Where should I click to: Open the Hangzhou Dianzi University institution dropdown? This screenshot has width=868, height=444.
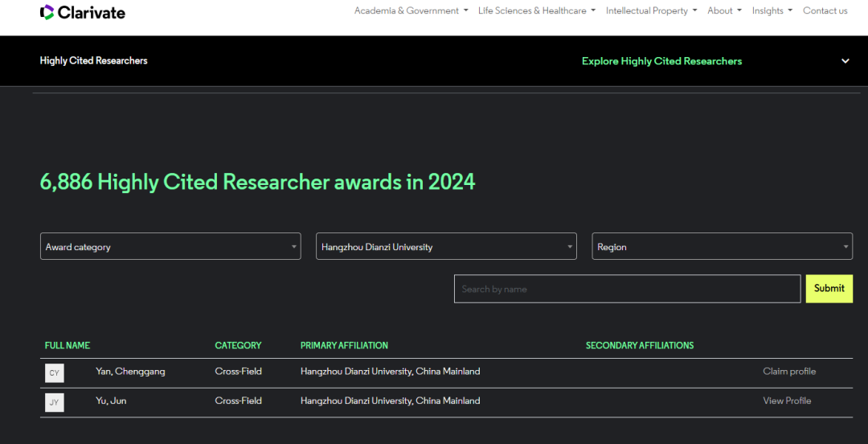[446, 246]
